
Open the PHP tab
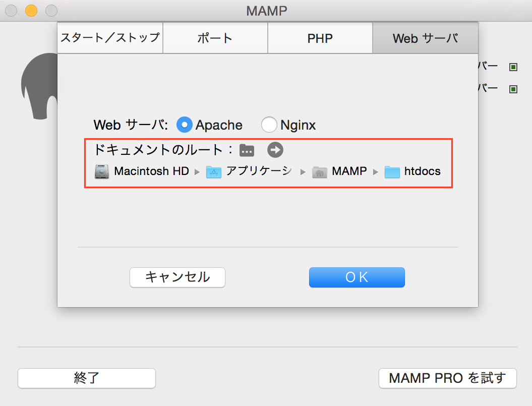coord(320,38)
